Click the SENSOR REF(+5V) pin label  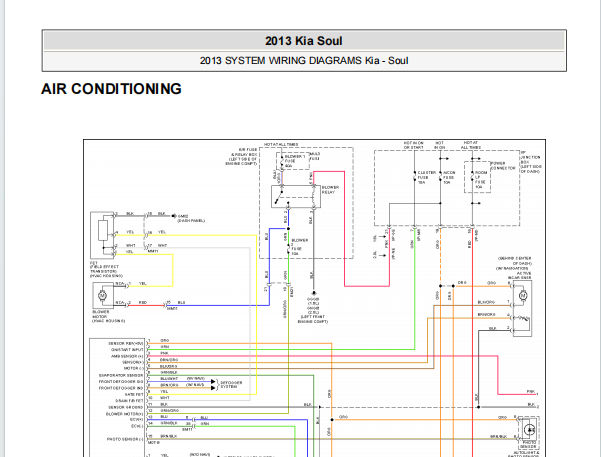[126, 344]
